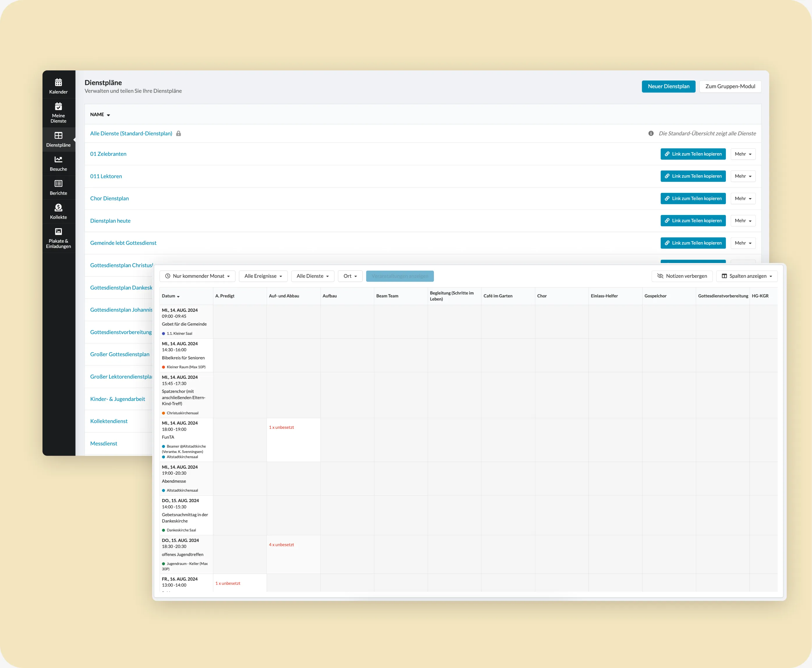
Task: Click the Gospelchor column header
Action: pyautogui.click(x=655, y=296)
